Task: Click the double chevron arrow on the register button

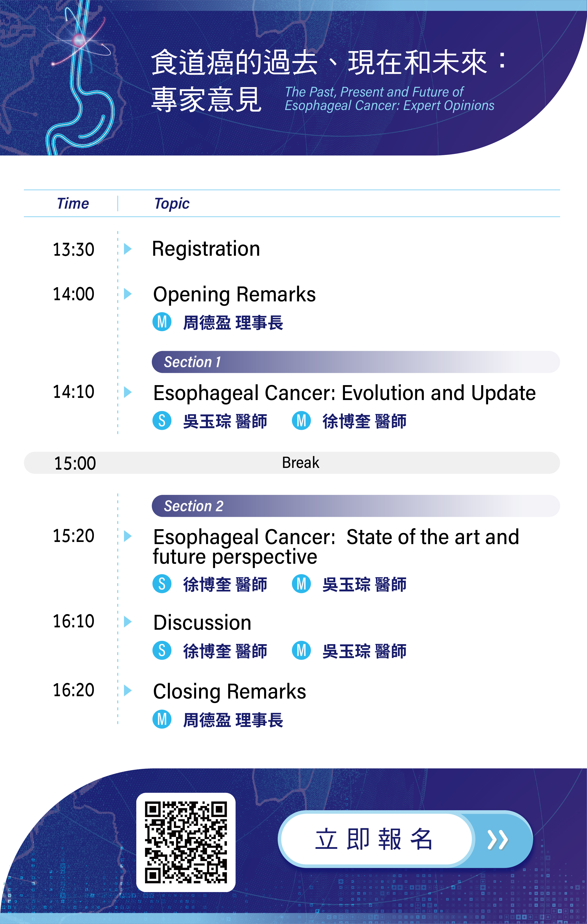Action: click(x=498, y=840)
